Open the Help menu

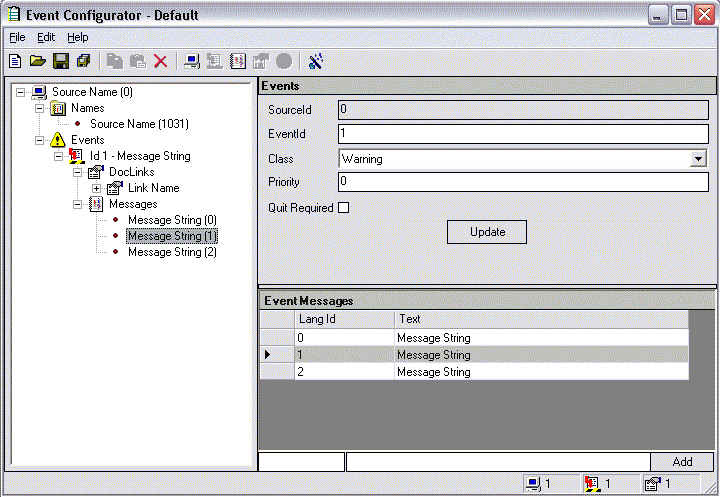point(78,37)
